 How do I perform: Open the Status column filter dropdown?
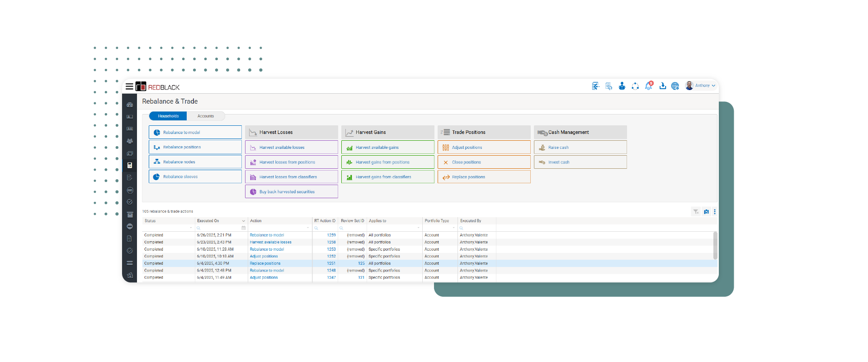coord(191,228)
